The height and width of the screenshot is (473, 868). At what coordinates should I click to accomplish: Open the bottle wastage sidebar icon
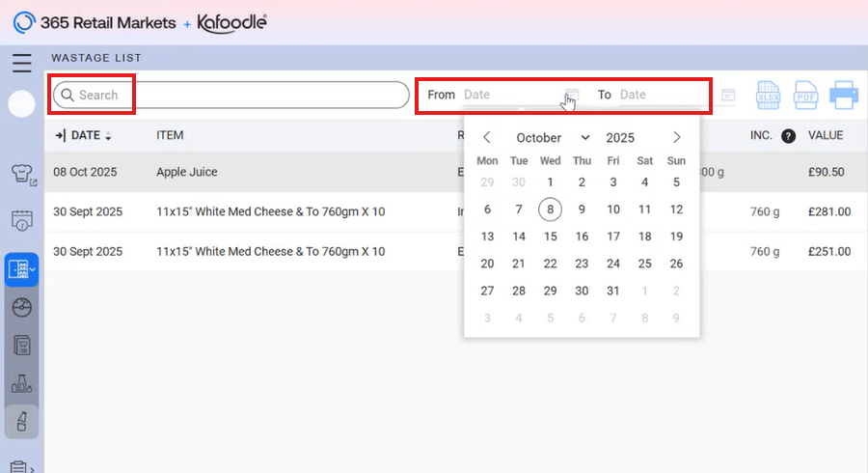21,422
